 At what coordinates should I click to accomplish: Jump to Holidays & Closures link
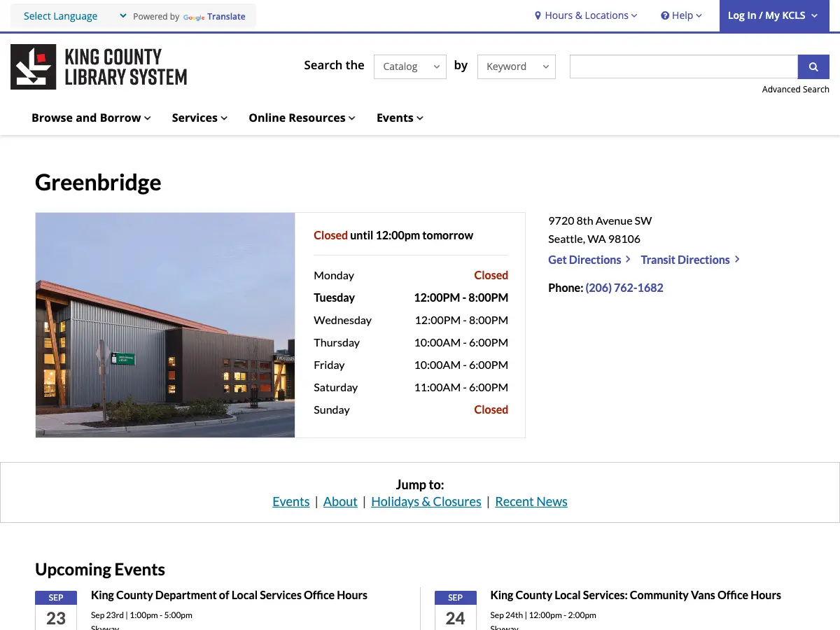click(426, 502)
